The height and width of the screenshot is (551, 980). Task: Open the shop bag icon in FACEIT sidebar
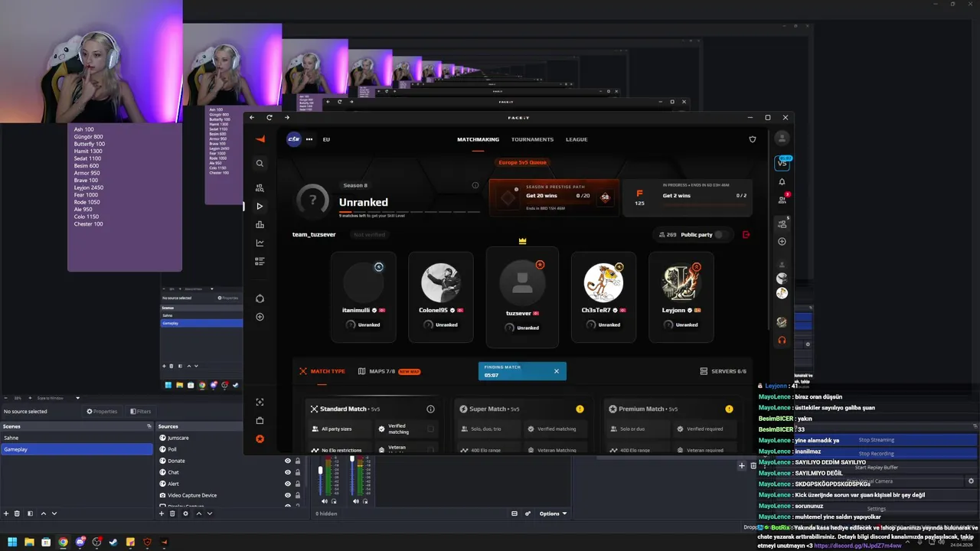tap(260, 420)
